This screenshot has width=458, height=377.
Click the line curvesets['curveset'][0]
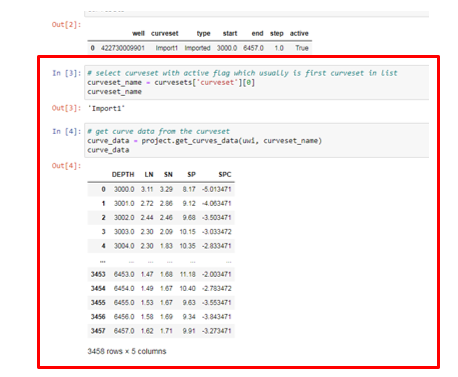point(204,82)
